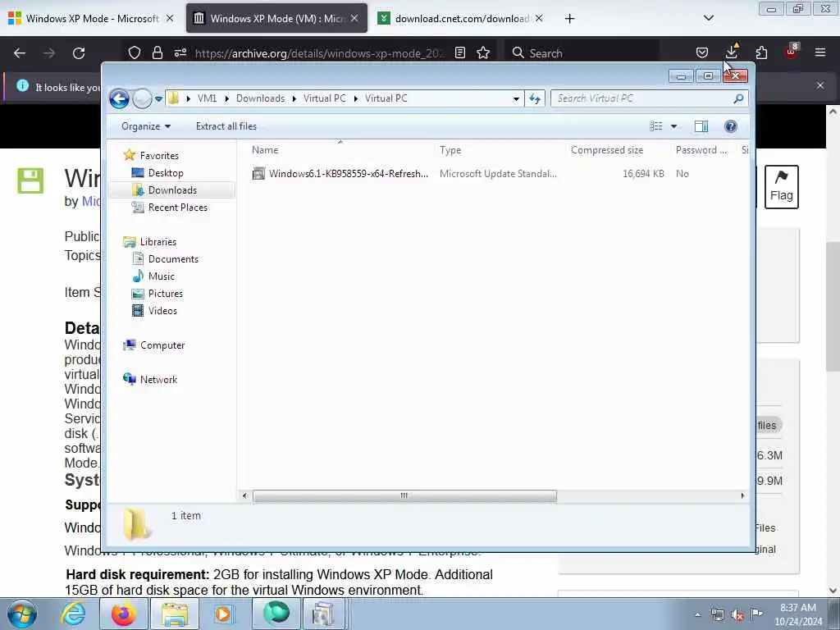Select Computer in the navigation pane
Viewport: 840px width, 630px height.
(x=162, y=345)
